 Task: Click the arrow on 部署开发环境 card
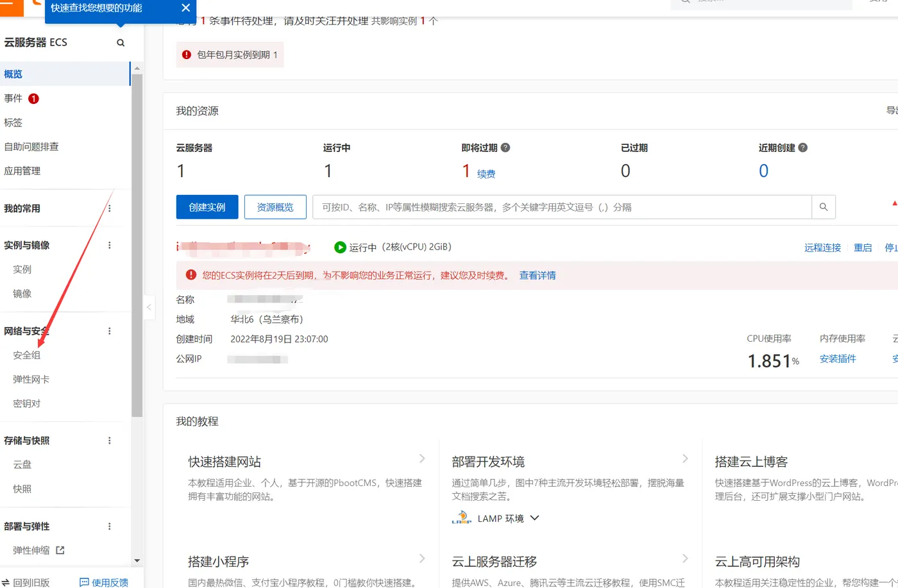pyautogui.click(x=685, y=458)
